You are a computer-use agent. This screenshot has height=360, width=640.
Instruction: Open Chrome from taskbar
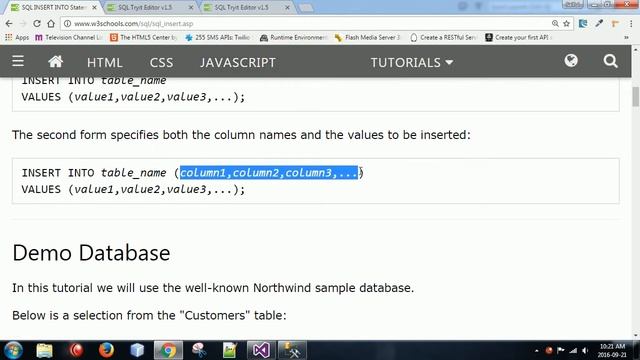[x=168, y=350]
